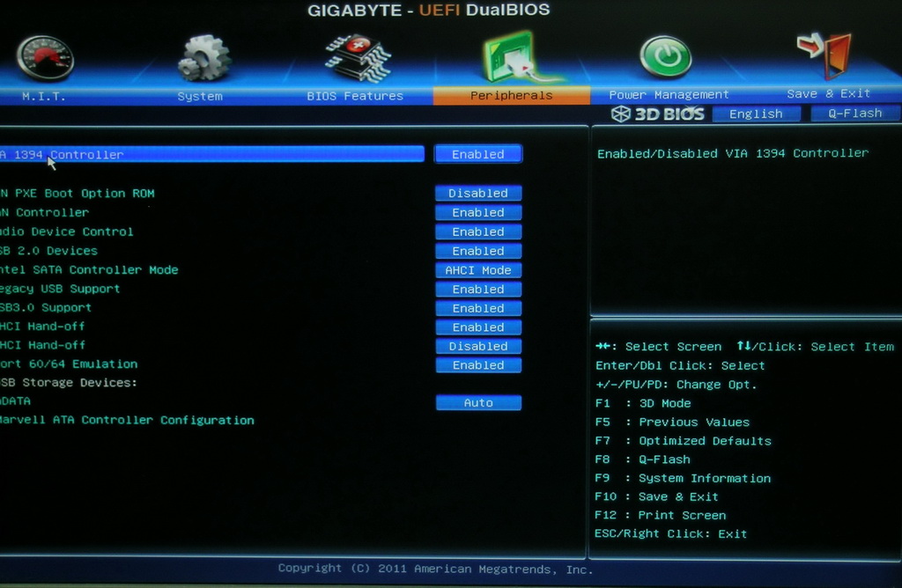Viewport: 902px width, 588px height.
Task: Open the Save & Exit tab
Action: click(828, 93)
